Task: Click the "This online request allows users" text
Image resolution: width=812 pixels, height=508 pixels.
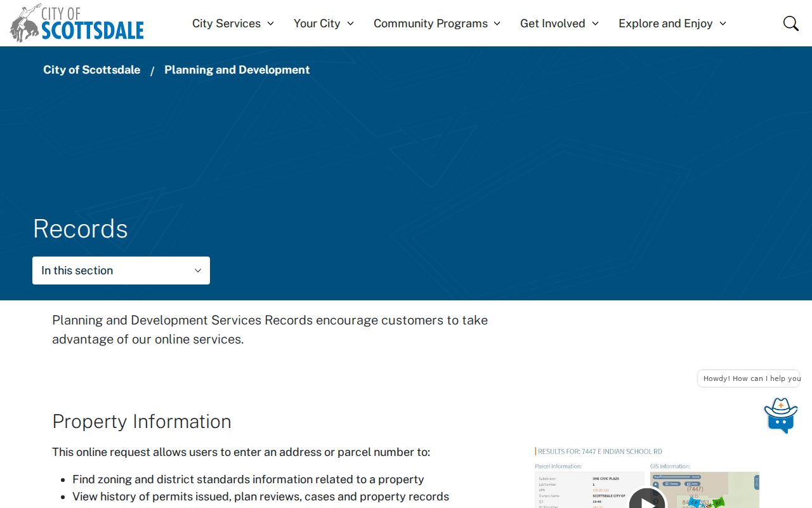Action: coord(241,452)
